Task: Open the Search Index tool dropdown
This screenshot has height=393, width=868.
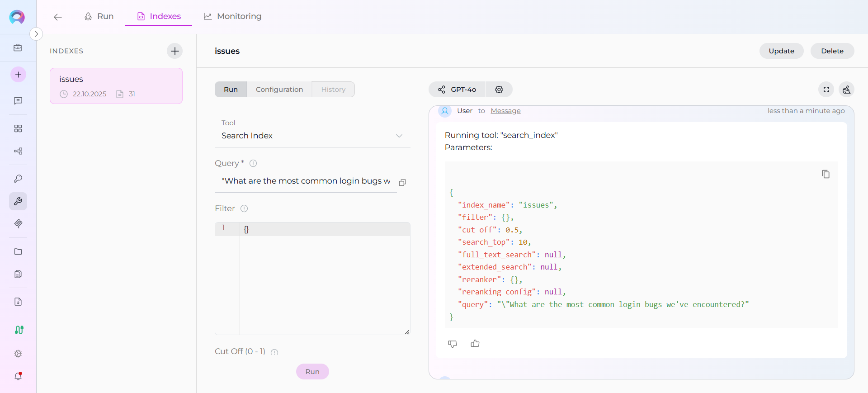Action: (x=312, y=136)
